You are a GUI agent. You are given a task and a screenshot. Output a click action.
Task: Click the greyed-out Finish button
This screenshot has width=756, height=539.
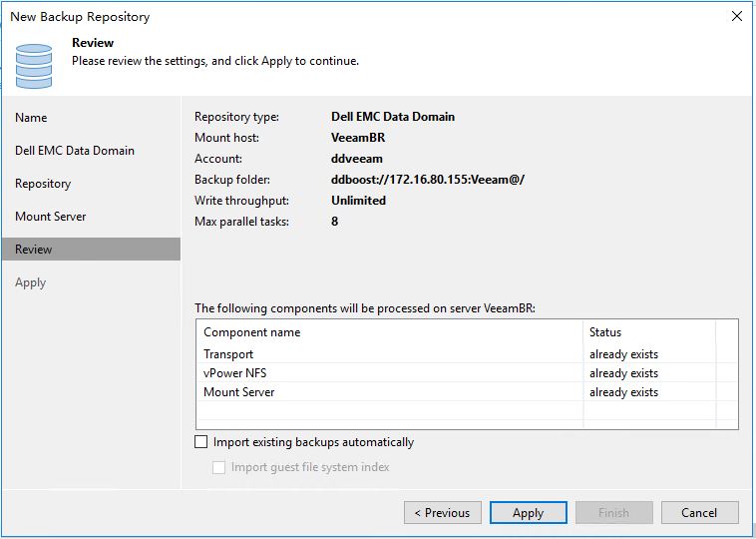click(613, 512)
